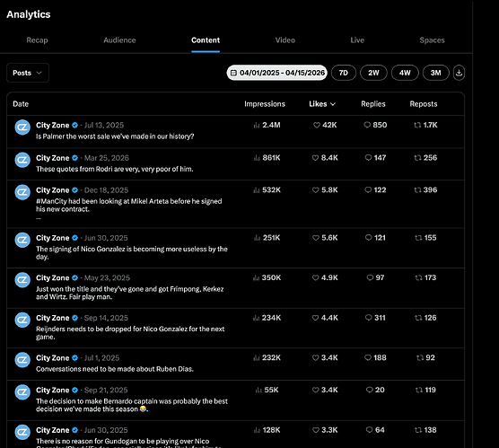
Task: Click heart icon next to 42K likes
Action: tap(317, 125)
